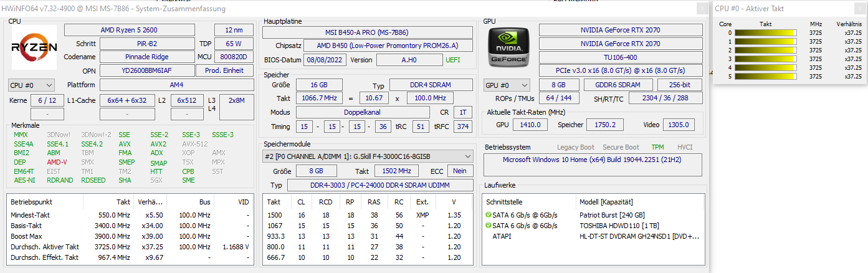Click the 1.1688 V VID value

pos(236,247)
